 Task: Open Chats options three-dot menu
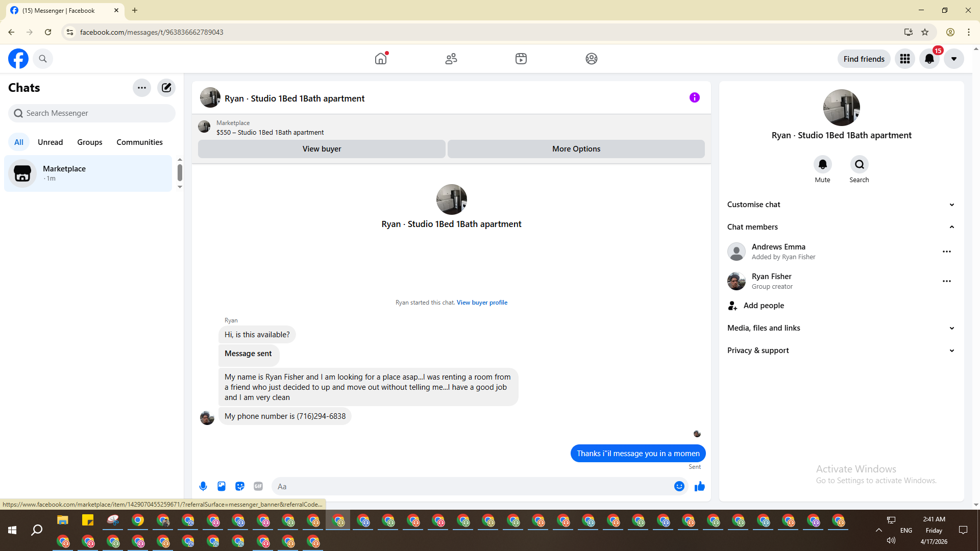142,88
